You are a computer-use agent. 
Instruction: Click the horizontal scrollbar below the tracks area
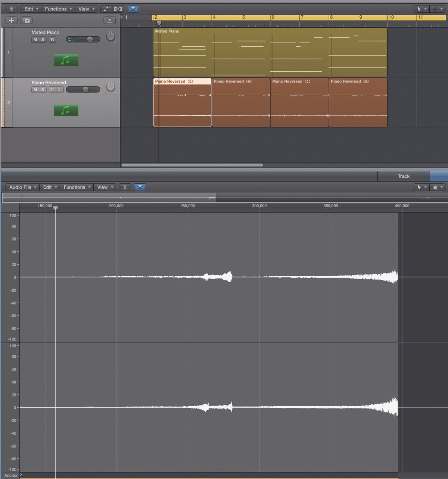pos(192,165)
